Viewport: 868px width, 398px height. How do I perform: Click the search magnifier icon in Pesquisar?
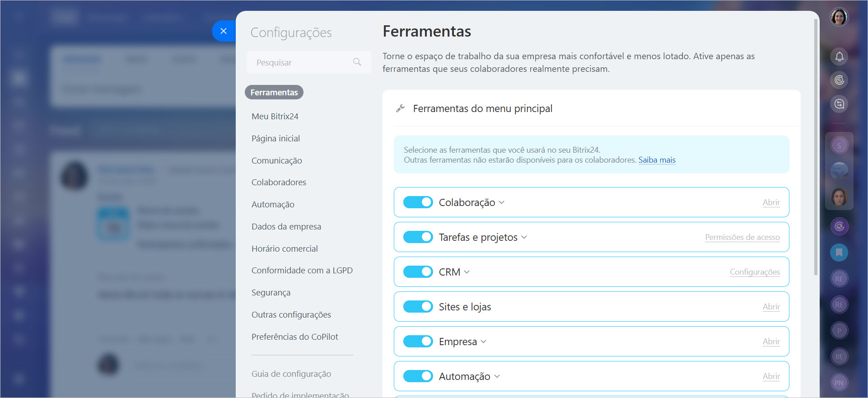[x=357, y=62]
